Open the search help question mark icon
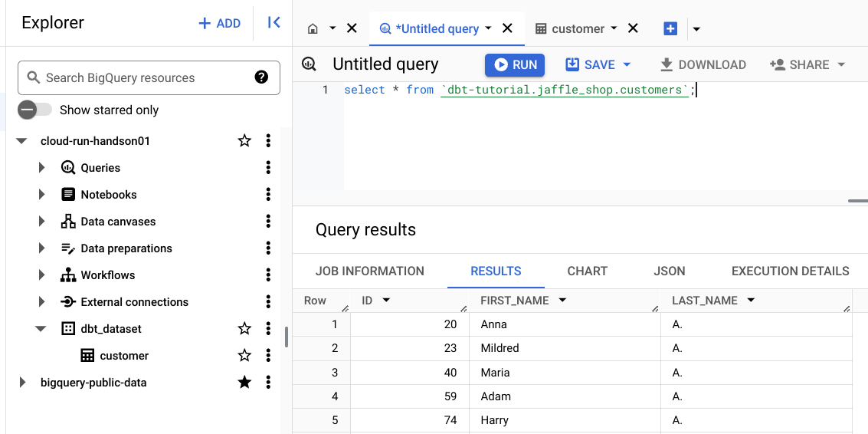This screenshot has height=434, width=868. [261, 77]
